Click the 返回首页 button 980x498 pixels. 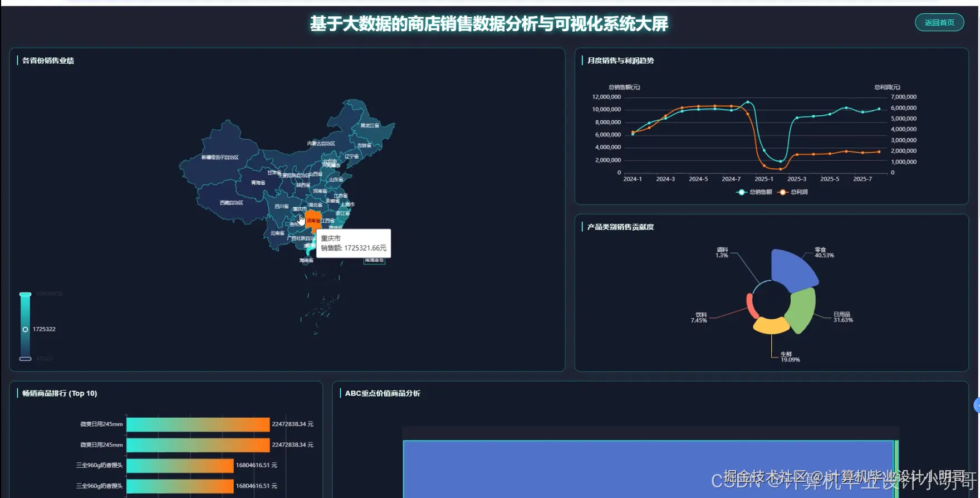(x=939, y=22)
